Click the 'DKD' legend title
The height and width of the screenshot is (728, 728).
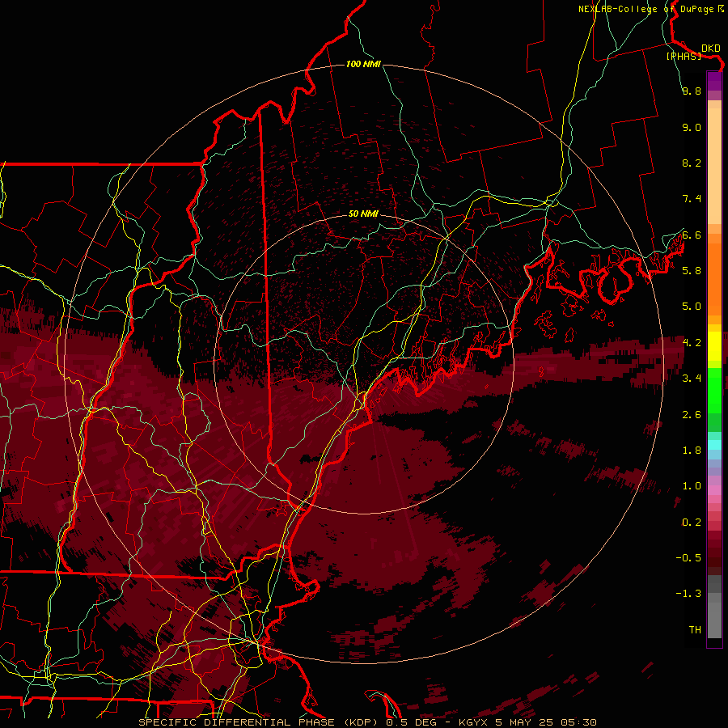[711, 49]
